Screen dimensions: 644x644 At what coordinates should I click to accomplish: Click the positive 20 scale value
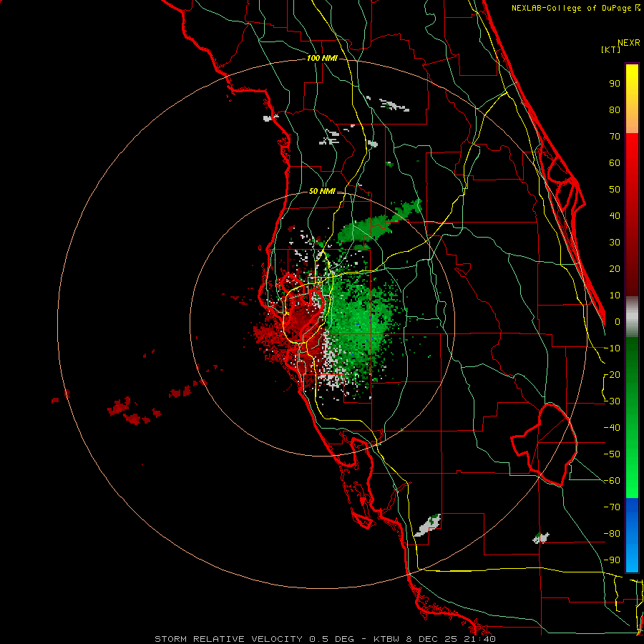615,269
